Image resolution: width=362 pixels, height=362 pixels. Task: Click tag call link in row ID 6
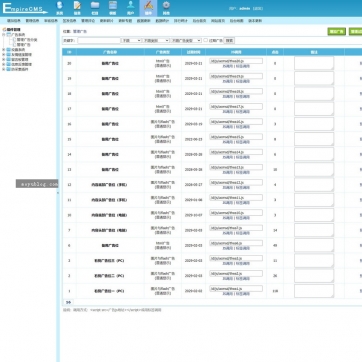pos(243,248)
